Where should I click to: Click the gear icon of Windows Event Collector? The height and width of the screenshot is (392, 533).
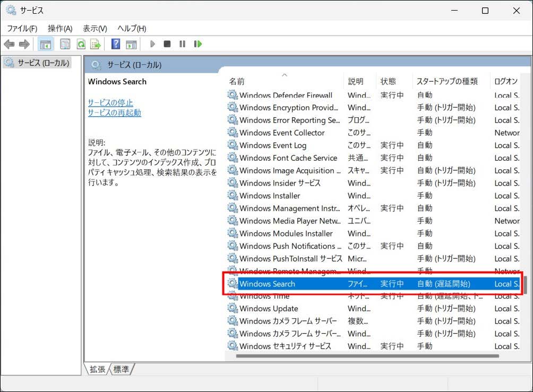click(233, 133)
